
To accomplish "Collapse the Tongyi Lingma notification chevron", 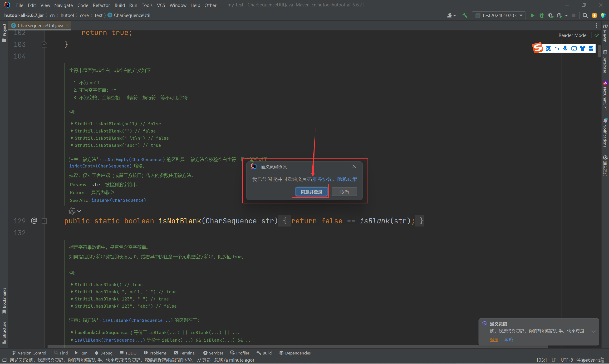I will 593,331.
